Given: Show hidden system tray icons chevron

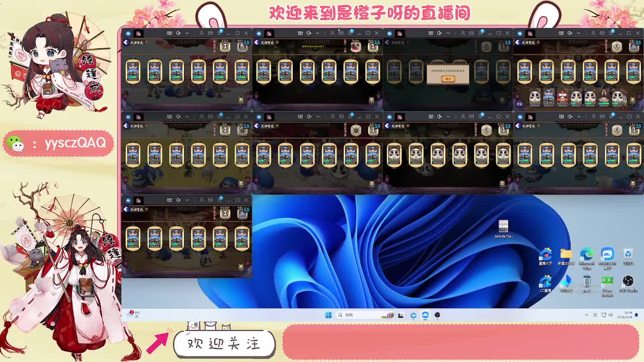Looking at the screenshot, I should point(586,315).
